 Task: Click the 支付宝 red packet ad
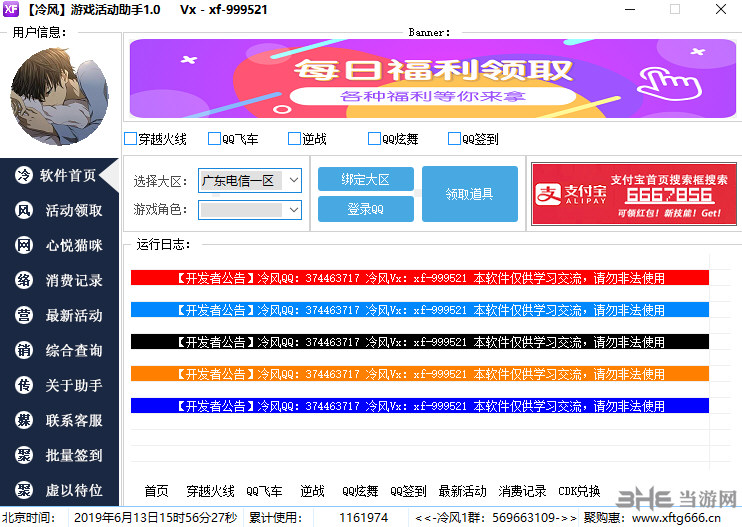634,194
